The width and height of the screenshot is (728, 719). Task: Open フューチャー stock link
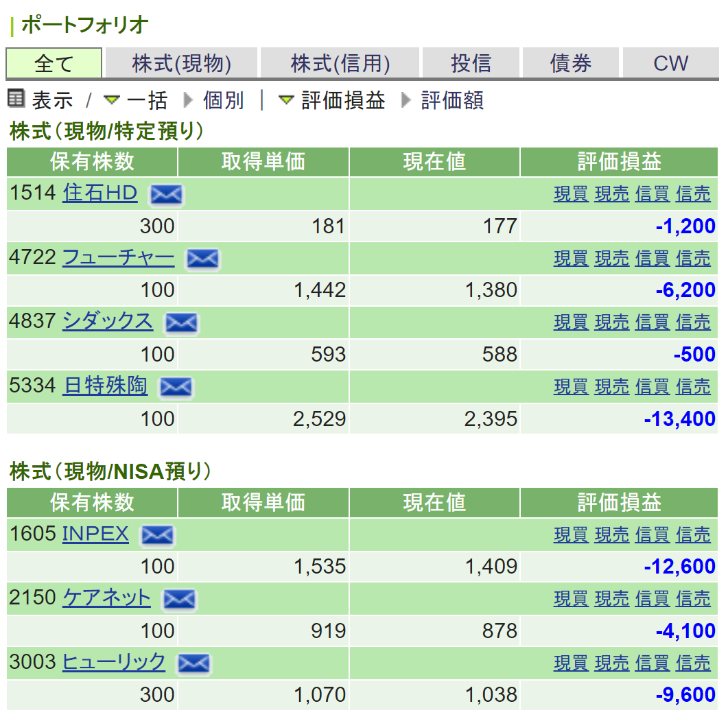click(x=119, y=257)
